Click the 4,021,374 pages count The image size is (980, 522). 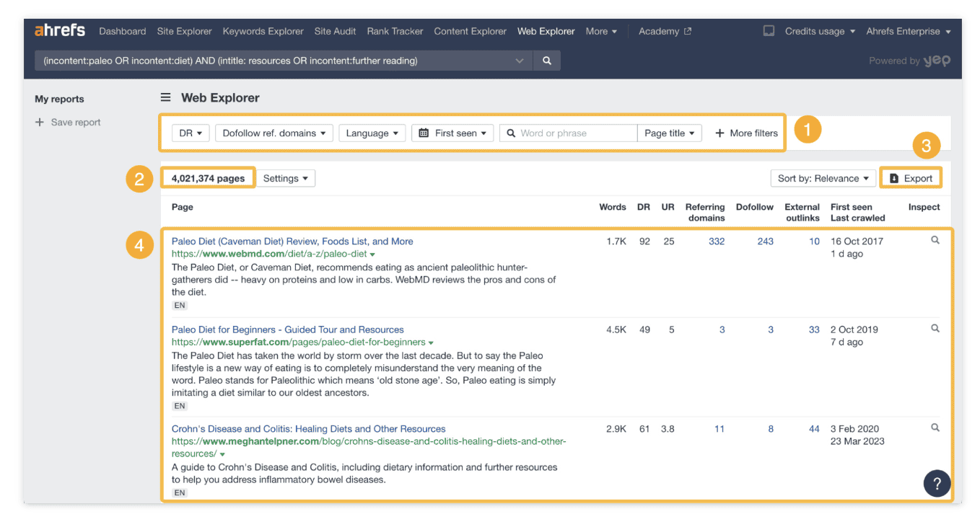click(208, 178)
